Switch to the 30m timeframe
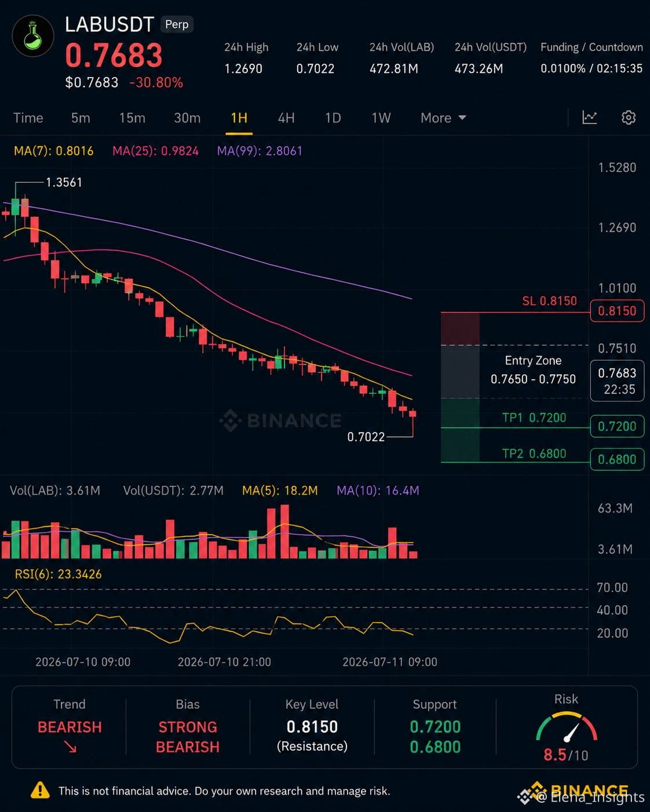 pyautogui.click(x=187, y=118)
